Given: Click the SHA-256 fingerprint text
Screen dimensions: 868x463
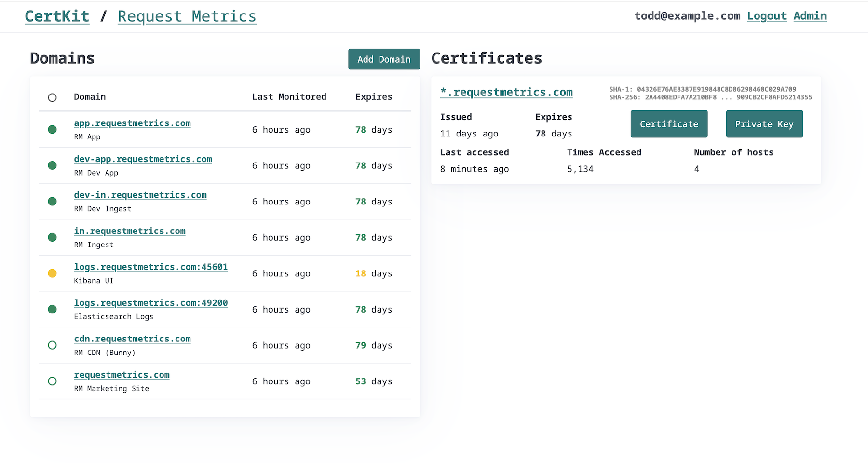Looking at the screenshot, I should tap(710, 97).
